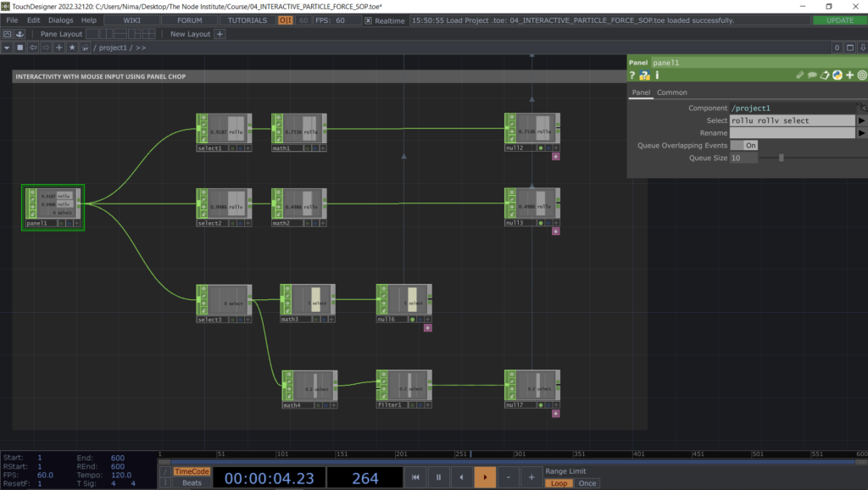The width and height of the screenshot is (868, 490).
Task: Click the home network icon in path bar
Action: (x=85, y=47)
